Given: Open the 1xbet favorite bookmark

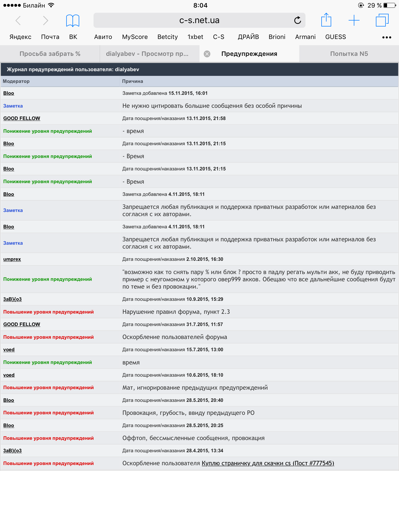Looking at the screenshot, I should click(x=195, y=37).
